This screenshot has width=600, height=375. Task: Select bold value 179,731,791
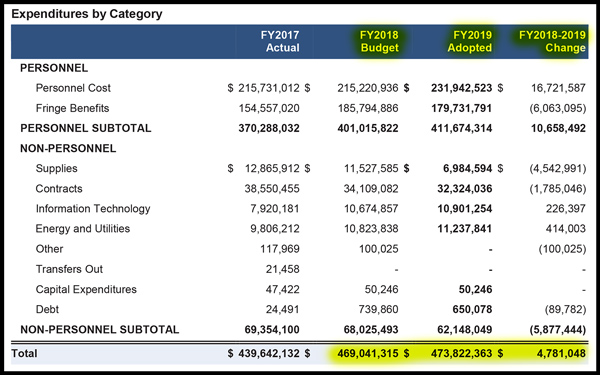pyautogui.click(x=461, y=108)
